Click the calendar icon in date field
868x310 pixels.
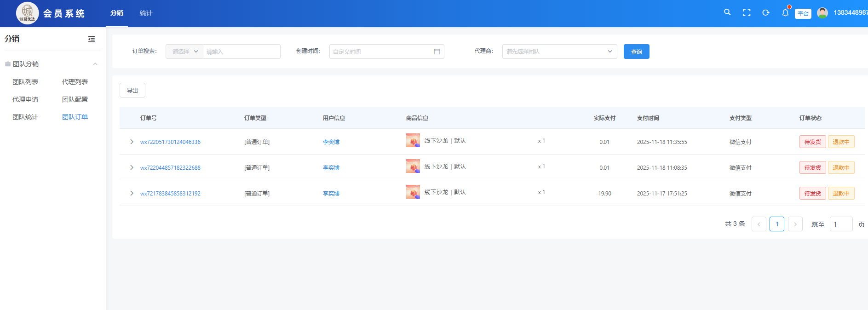click(x=437, y=52)
